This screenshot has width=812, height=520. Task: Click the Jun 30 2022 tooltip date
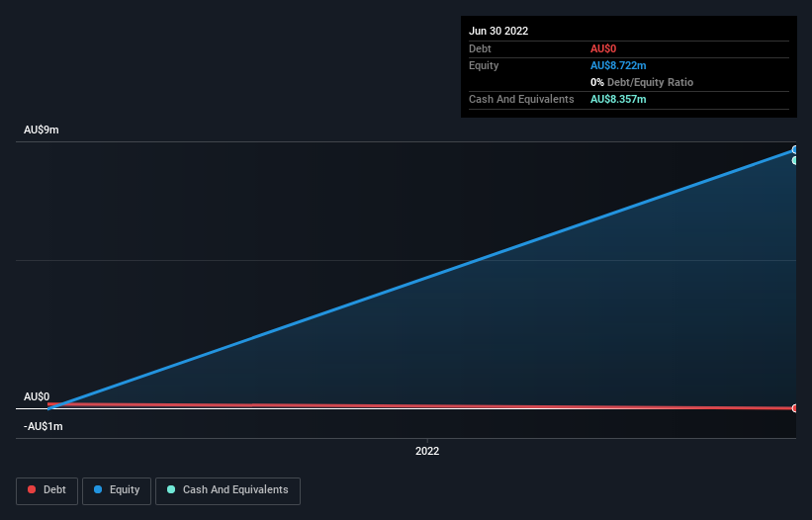tap(498, 31)
